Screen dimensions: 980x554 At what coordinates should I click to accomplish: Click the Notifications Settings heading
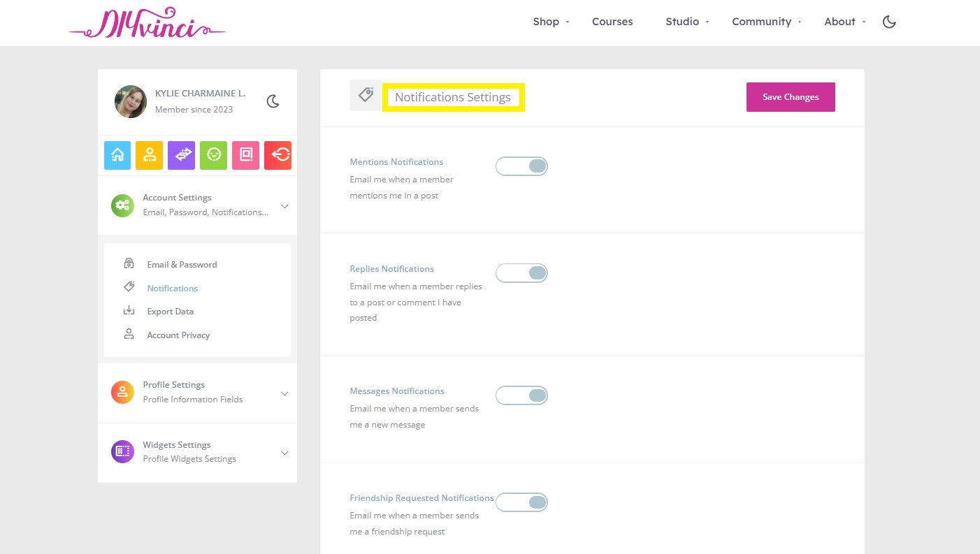point(453,97)
